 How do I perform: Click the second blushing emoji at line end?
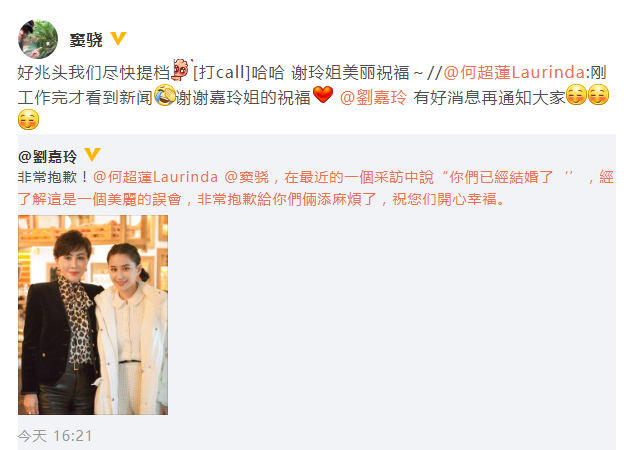point(599,95)
